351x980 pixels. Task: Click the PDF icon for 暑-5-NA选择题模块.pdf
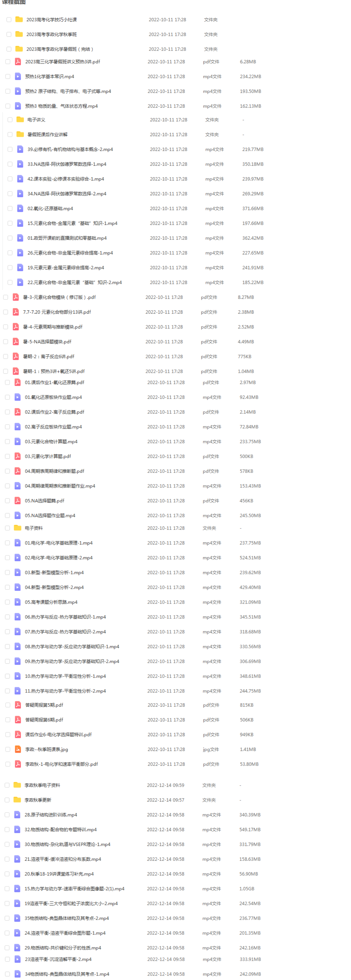click(16, 341)
